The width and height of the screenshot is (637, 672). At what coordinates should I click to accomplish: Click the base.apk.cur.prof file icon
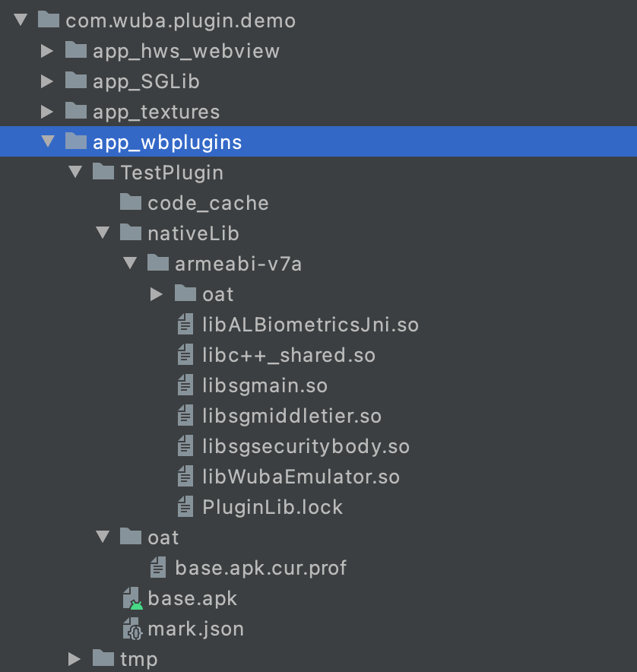(x=158, y=568)
